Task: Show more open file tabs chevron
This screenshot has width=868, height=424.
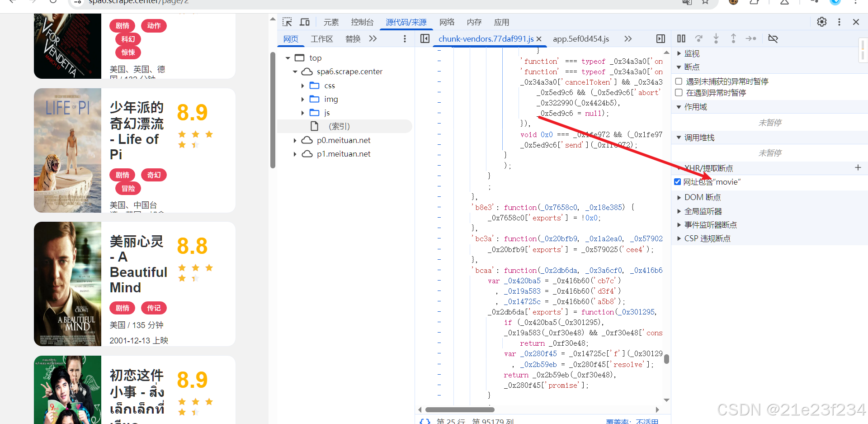Action: coord(628,38)
